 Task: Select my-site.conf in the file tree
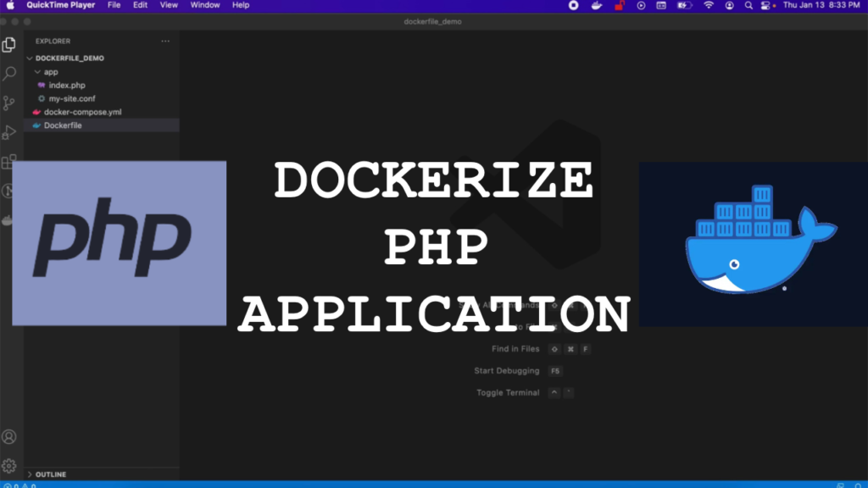(72, 98)
